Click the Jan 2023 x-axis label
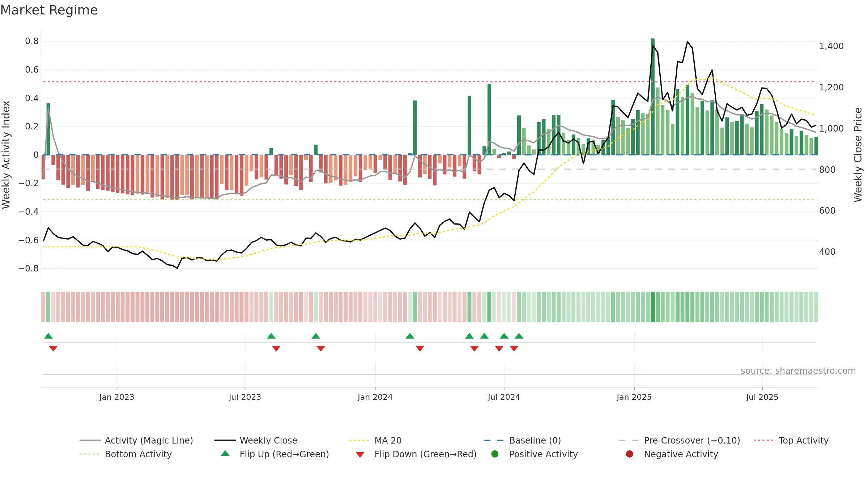The width and height of the screenshot is (868, 488). point(116,397)
